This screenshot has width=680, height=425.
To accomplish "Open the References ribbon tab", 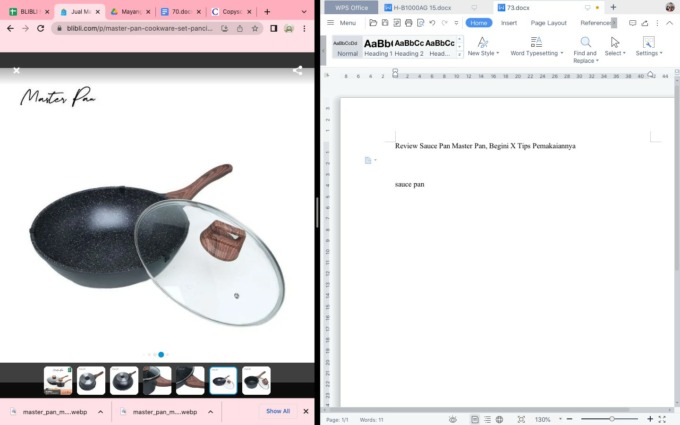I will tap(595, 23).
